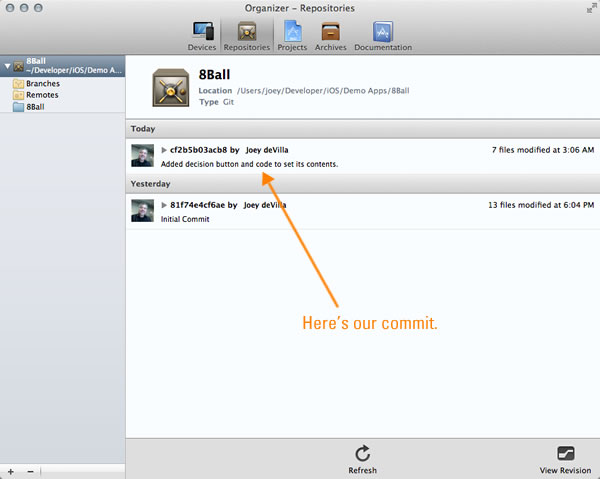
Task: Click the repository Location path text
Action: tap(323, 91)
